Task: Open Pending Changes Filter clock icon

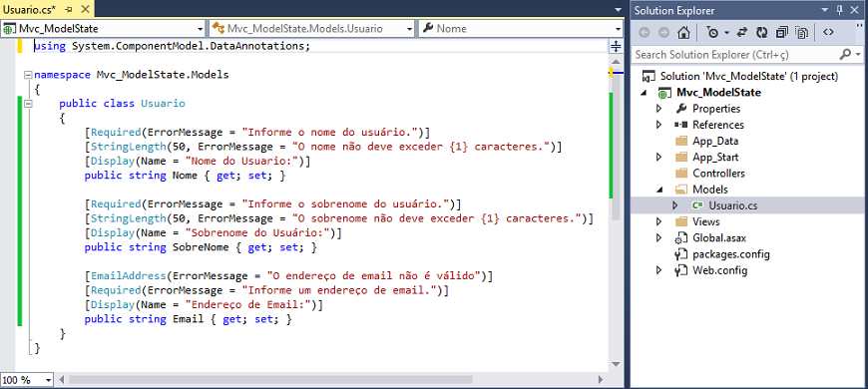Action: click(713, 32)
